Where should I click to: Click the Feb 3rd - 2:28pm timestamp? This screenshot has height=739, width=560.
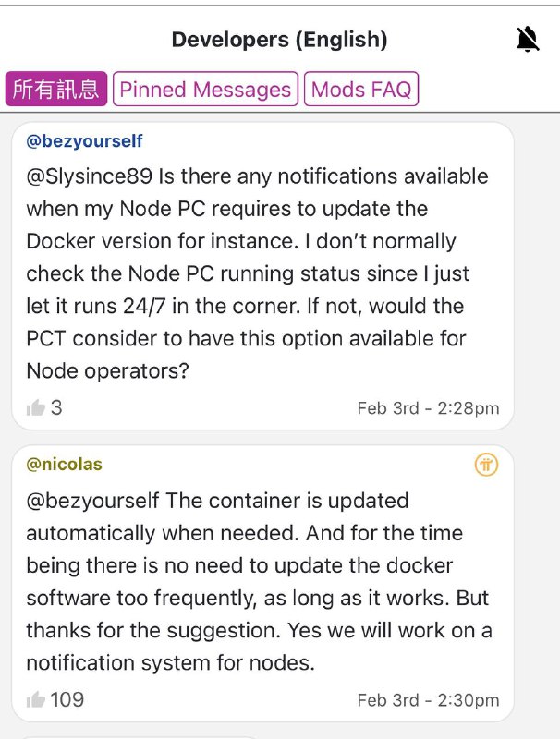click(x=428, y=408)
